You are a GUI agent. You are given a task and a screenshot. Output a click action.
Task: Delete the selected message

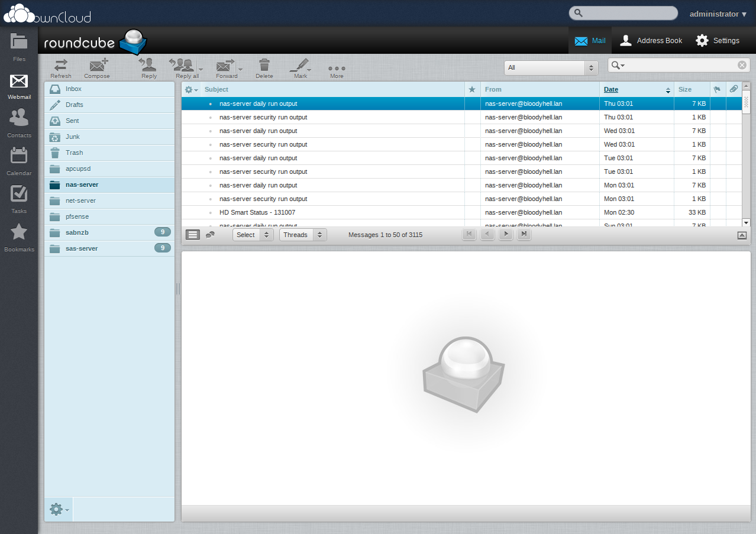[x=264, y=68]
